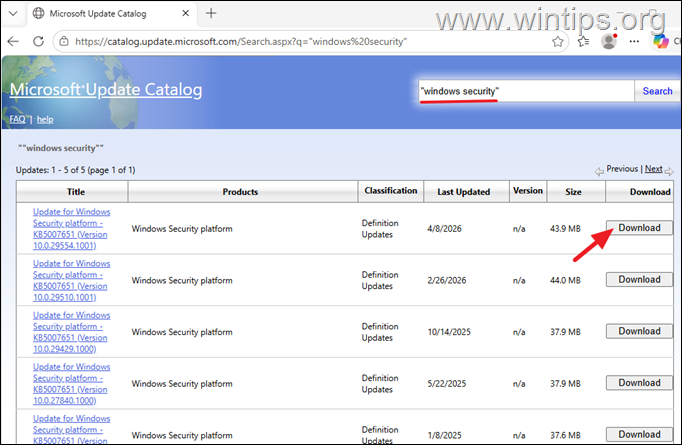Download the 1/8/2025 update
682x445 pixels.
point(639,435)
